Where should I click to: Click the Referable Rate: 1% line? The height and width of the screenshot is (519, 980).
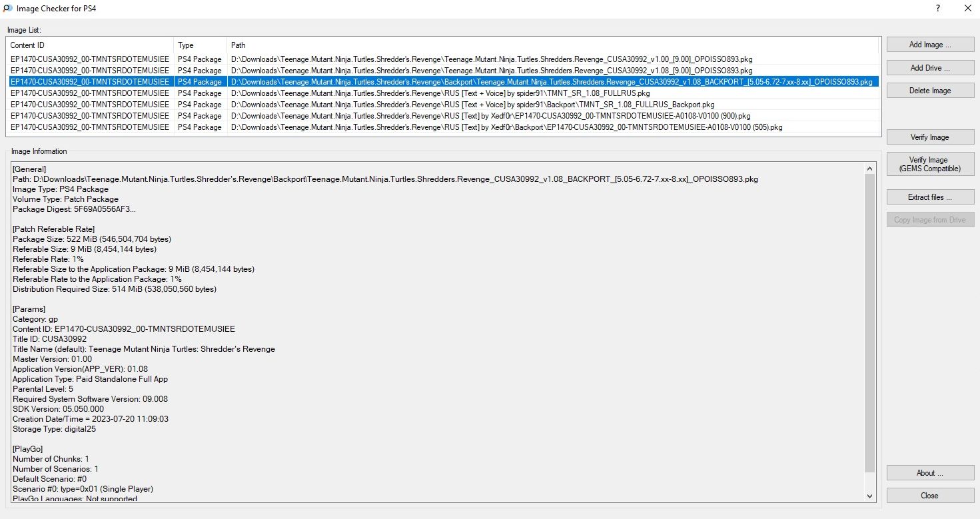pyautogui.click(x=49, y=259)
